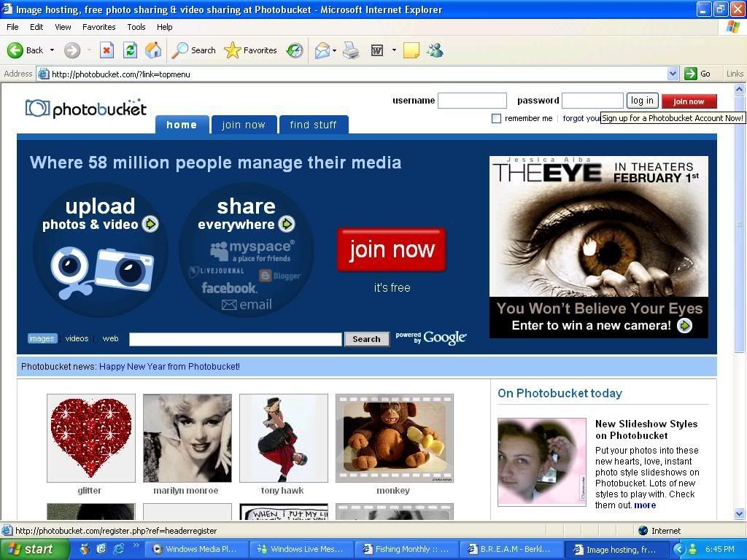
Task: Open the marilyn monroe thumbnail
Action: [x=187, y=438]
